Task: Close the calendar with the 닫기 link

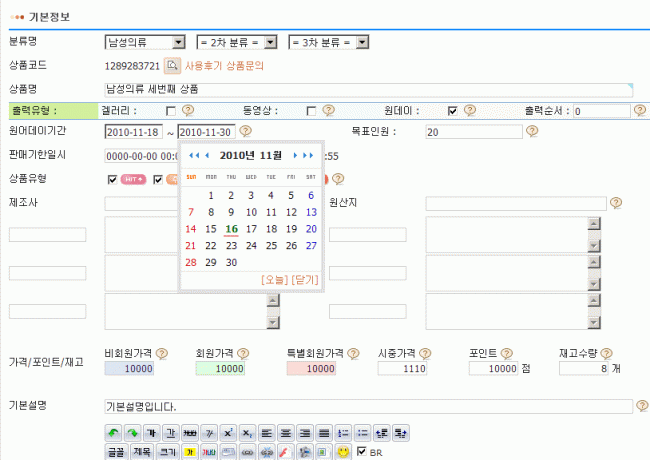Action: (303, 280)
